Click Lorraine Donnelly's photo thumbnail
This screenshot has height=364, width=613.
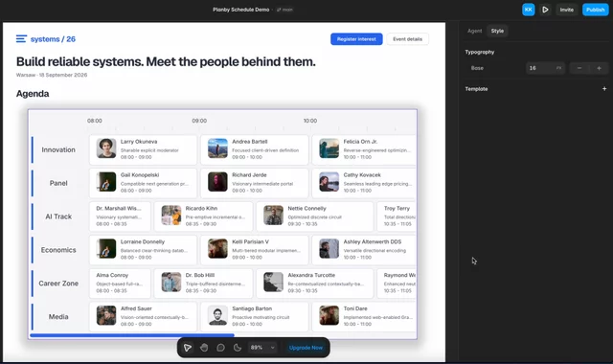tap(106, 249)
